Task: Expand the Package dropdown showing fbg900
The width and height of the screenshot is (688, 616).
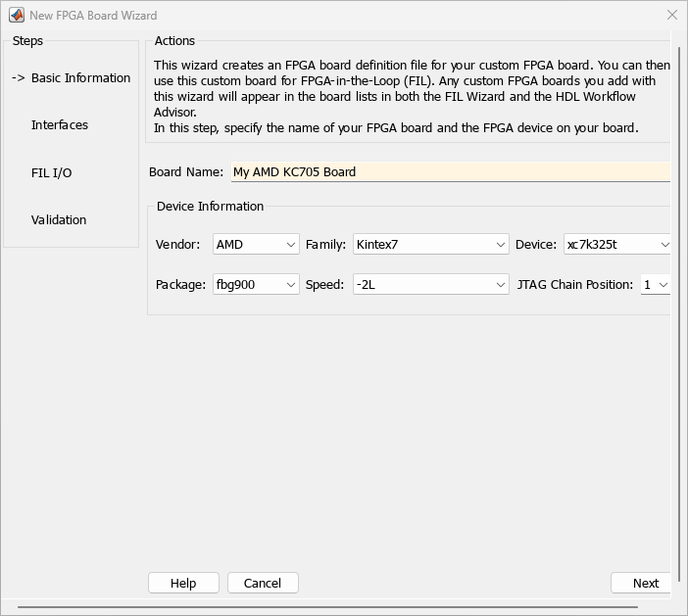Action: click(256, 285)
